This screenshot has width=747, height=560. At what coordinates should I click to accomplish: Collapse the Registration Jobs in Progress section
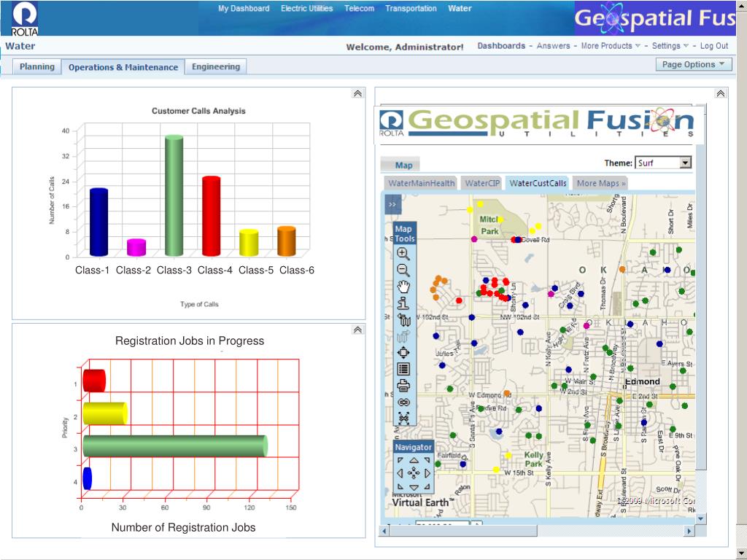[x=357, y=330]
